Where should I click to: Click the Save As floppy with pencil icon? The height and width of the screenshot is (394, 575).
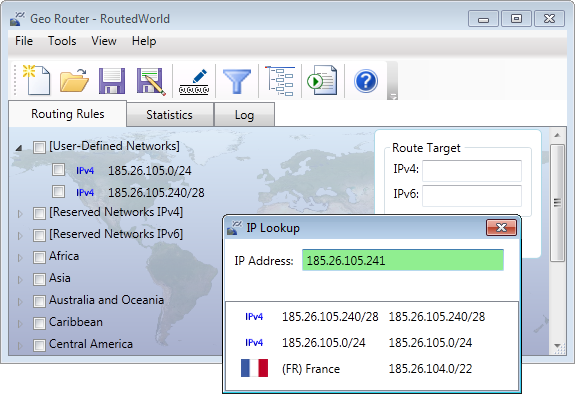(151, 81)
